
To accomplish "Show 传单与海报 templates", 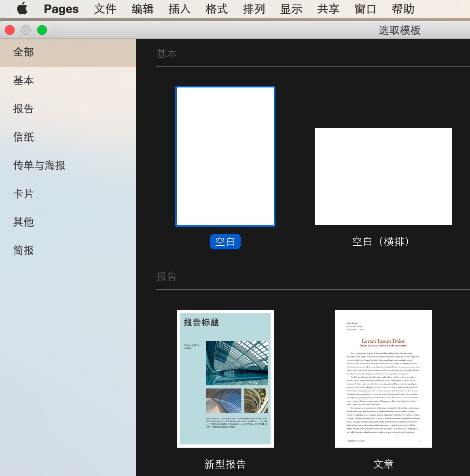I will [x=39, y=166].
